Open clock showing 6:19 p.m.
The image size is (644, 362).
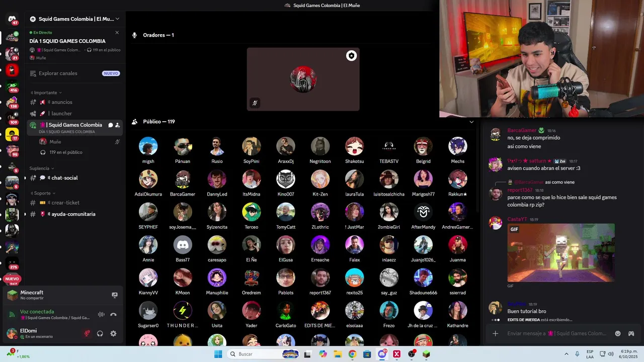point(629,354)
